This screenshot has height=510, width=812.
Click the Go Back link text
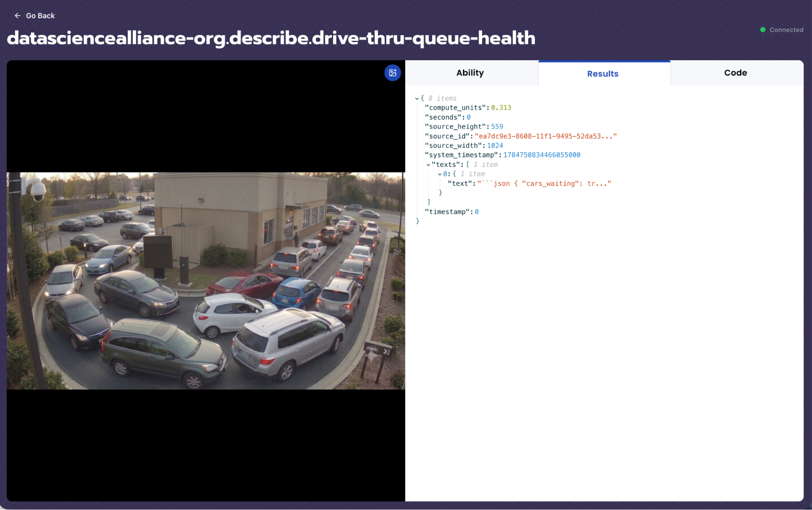(40, 15)
